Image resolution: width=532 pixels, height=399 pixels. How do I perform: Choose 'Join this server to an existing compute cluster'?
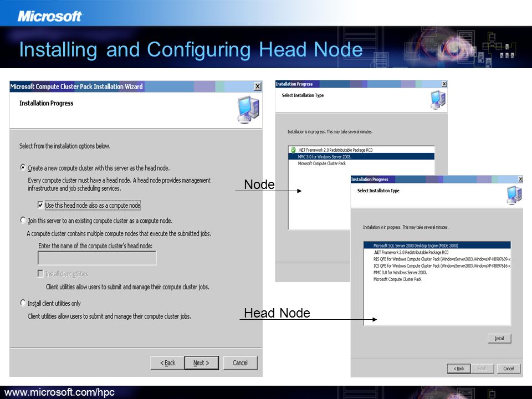(23, 221)
